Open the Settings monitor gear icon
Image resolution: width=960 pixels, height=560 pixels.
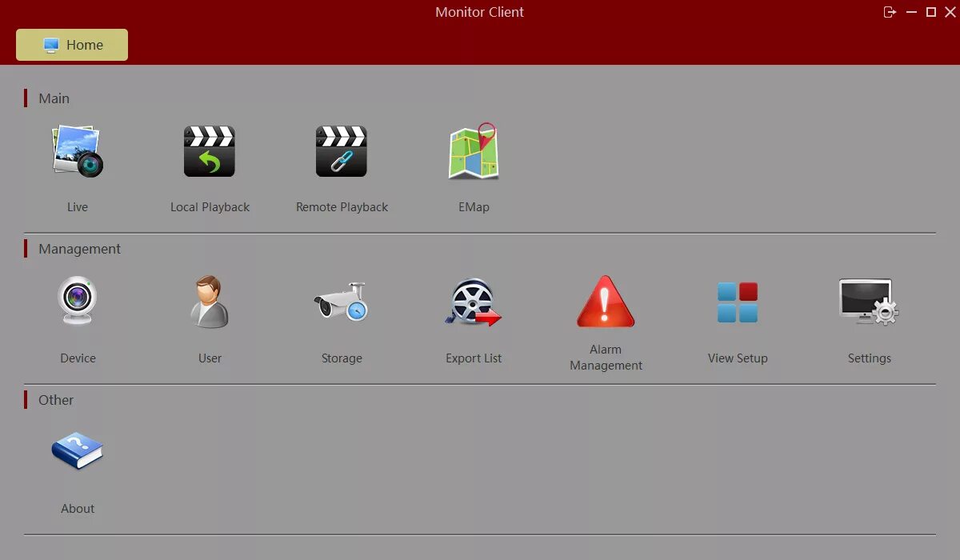(x=869, y=302)
